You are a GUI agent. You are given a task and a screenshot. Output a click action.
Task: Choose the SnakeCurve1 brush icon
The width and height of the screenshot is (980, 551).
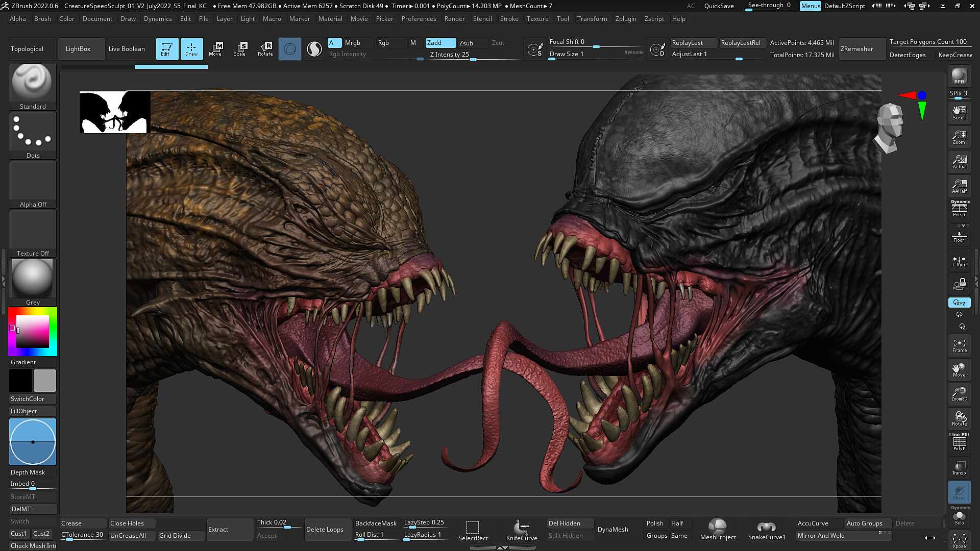[767, 530]
